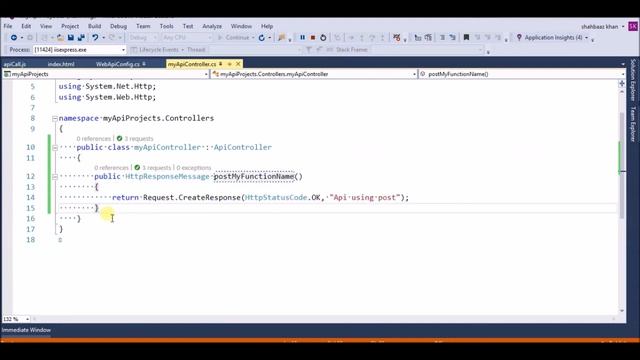Open the Debug menu

(x=118, y=26)
